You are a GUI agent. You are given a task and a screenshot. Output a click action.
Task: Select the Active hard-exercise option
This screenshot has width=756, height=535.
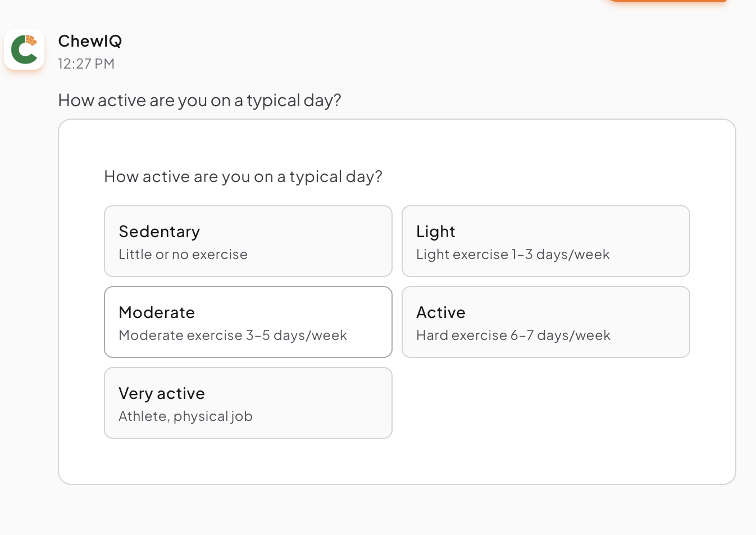coord(545,321)
